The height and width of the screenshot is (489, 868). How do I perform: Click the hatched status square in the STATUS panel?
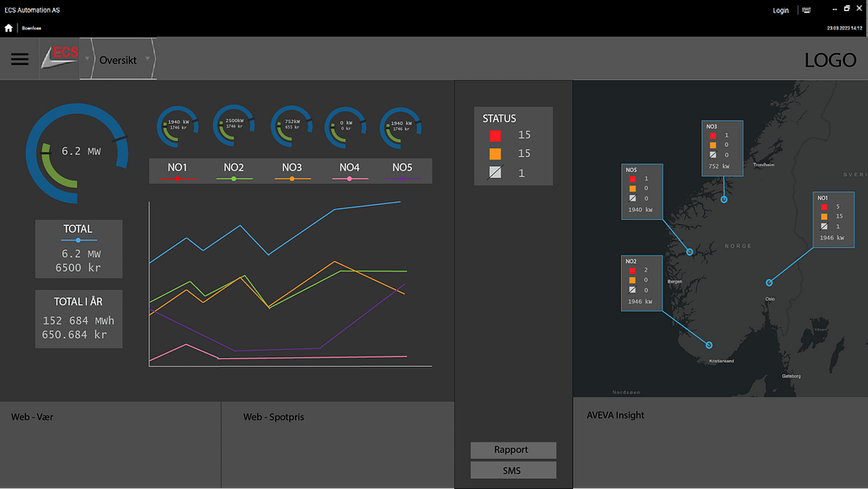494,169
